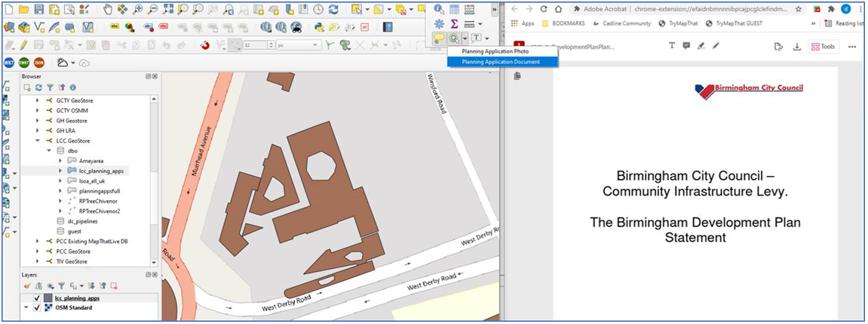The width and height of the screenshot is (868, 324).
Task: Toggle editing with the yellow pencil
Action: pos(24,45)
